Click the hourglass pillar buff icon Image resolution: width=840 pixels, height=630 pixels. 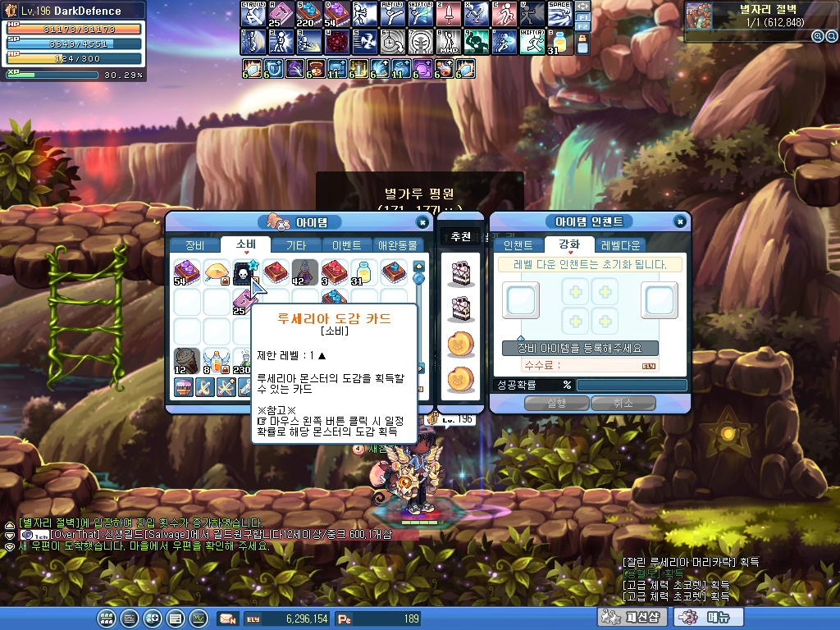(x=358, y=69)
